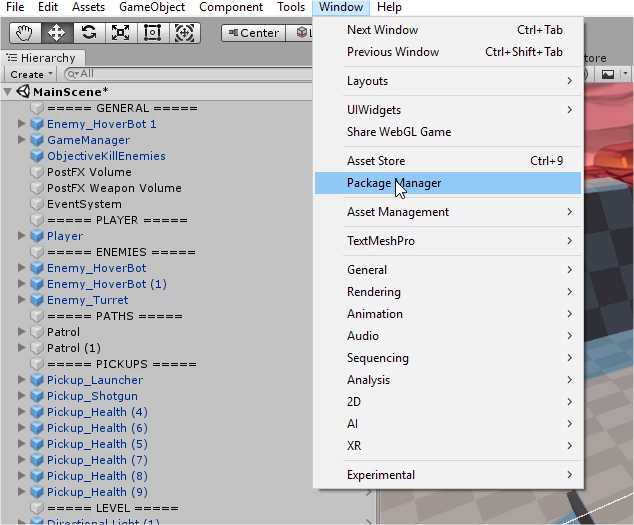634x525 pixels.
Task: Open the Animation submenu
Action: [x=448, y=314]
